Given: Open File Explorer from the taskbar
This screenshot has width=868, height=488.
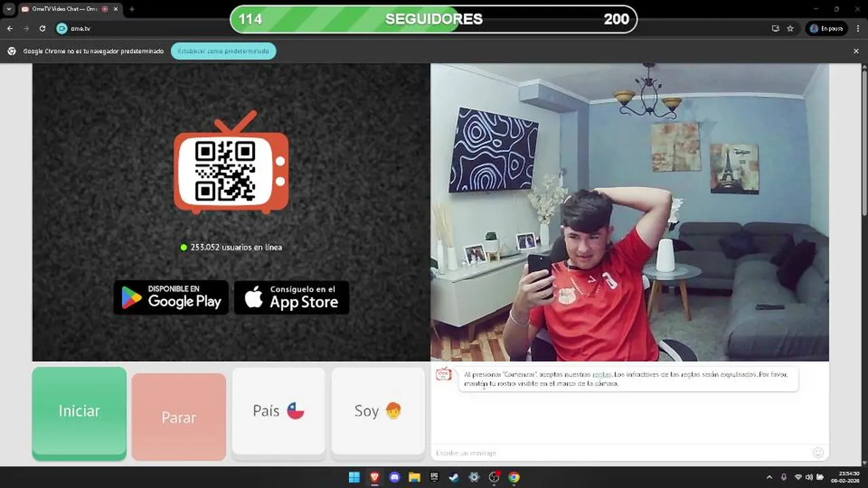Looking at the screenshot, I should (x=414, y=477).
